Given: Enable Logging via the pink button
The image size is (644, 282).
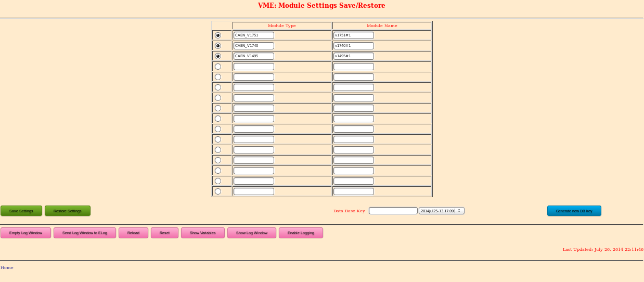Looking at the screenshot, I should [301, 233].
